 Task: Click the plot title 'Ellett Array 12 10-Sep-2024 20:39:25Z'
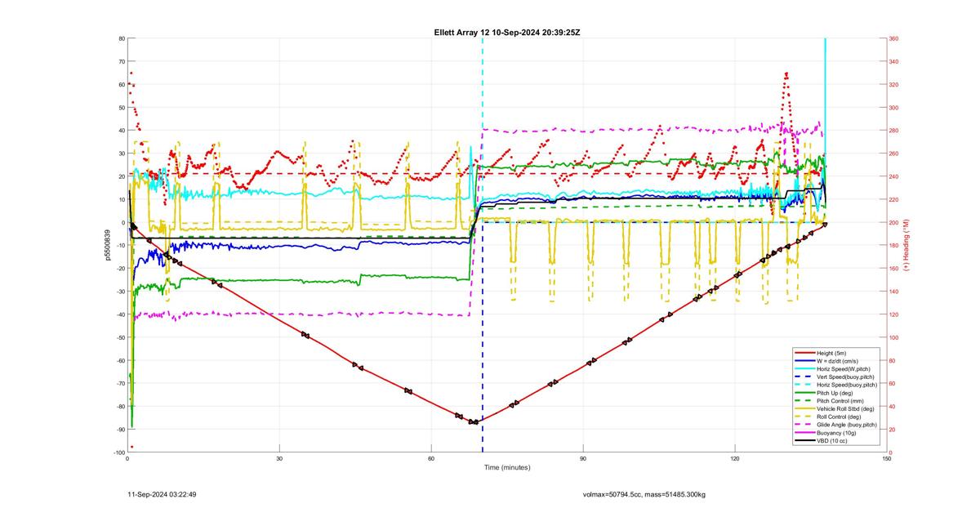click(507, 32)
